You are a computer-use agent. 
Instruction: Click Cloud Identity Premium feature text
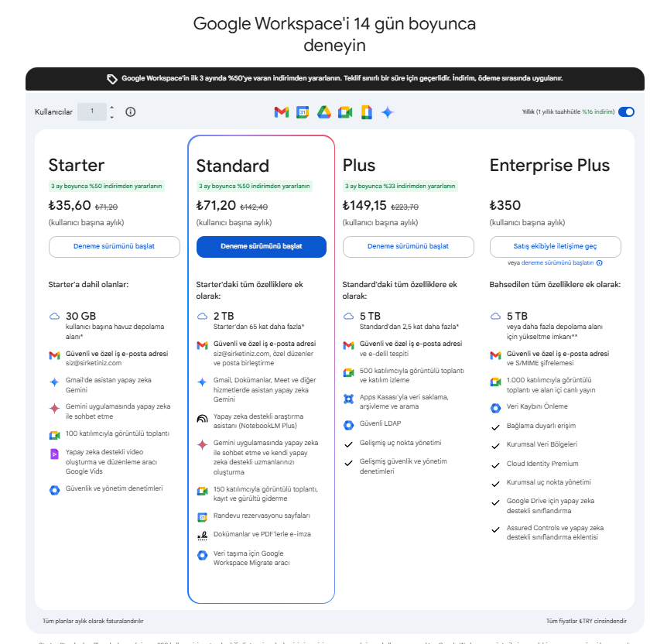(x=542, y=464)
